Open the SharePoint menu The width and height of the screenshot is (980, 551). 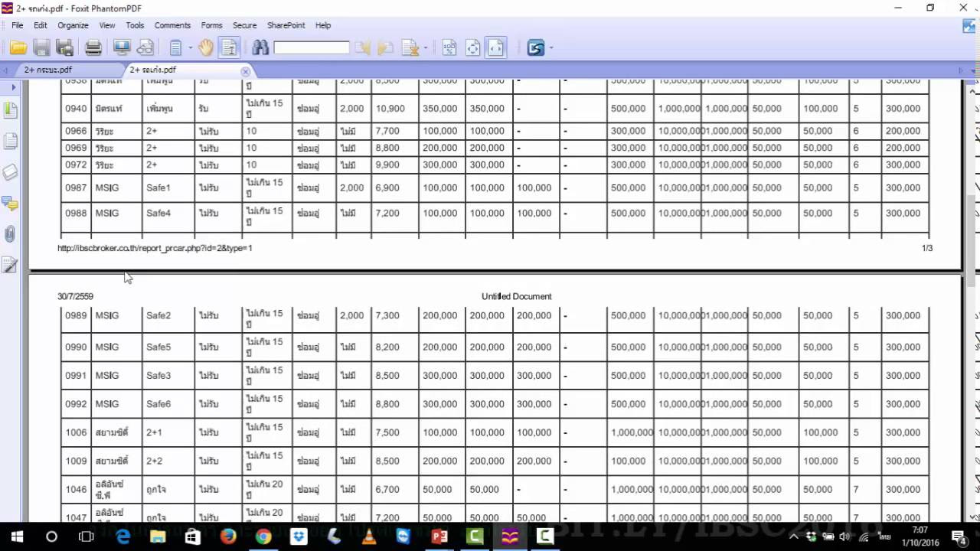286,25
